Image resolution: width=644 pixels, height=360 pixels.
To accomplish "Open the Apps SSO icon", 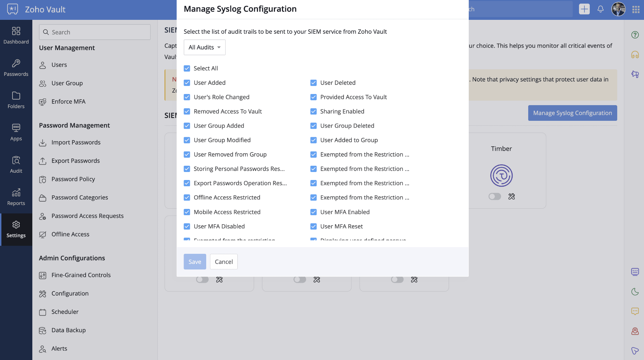I will coord(16,128).
